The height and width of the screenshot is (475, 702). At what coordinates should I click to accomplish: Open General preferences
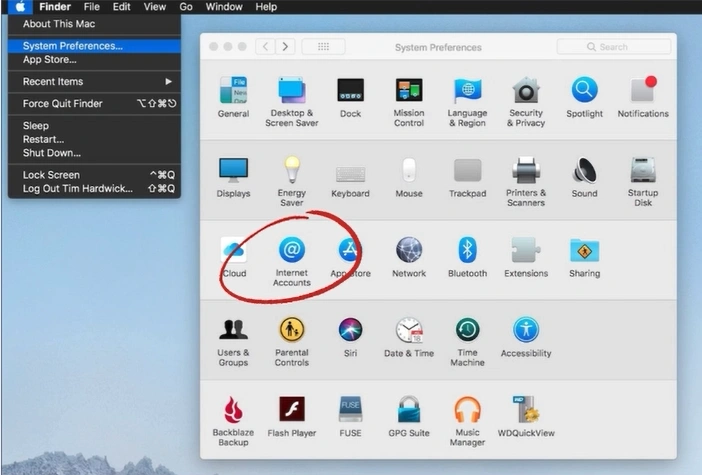[x=233, y=97]
